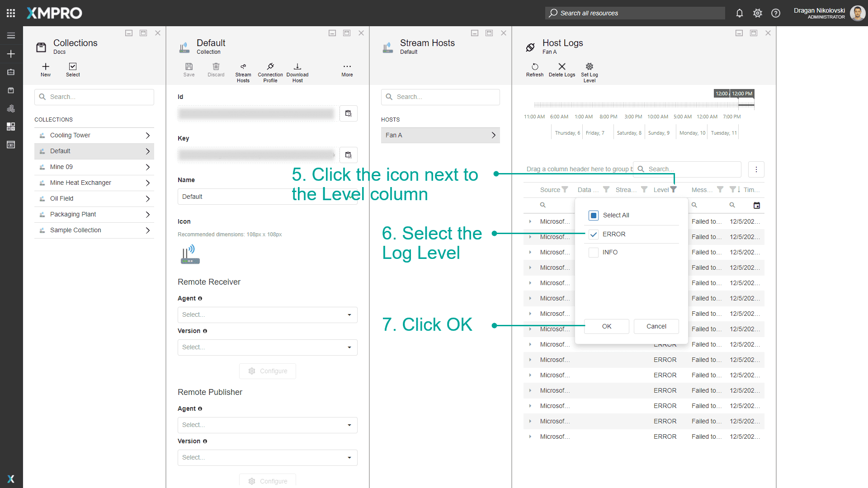Click the 12:00 PM timeline range handle
The image size is (868, 488).
742,94
